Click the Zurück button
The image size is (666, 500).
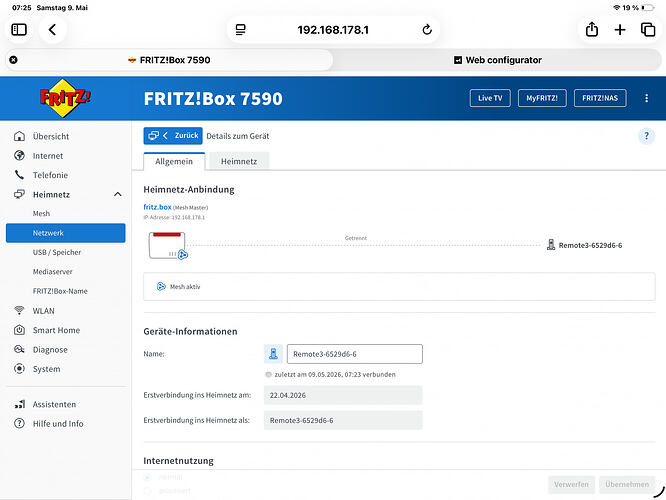pyautogui.click(x=173, y=136)
